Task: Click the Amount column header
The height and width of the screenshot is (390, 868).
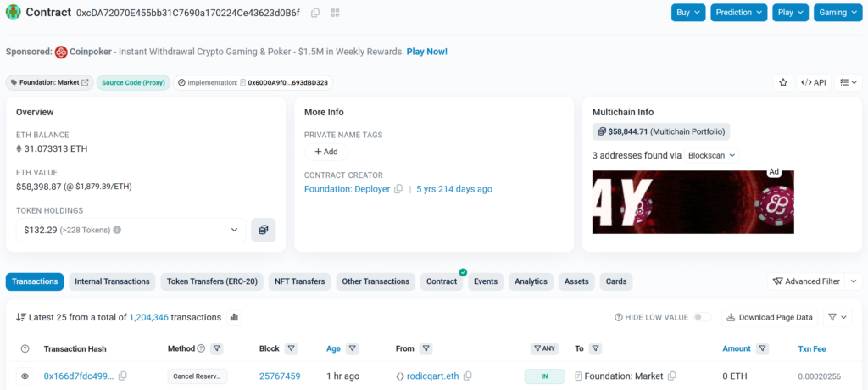Action: coord(737,348)
